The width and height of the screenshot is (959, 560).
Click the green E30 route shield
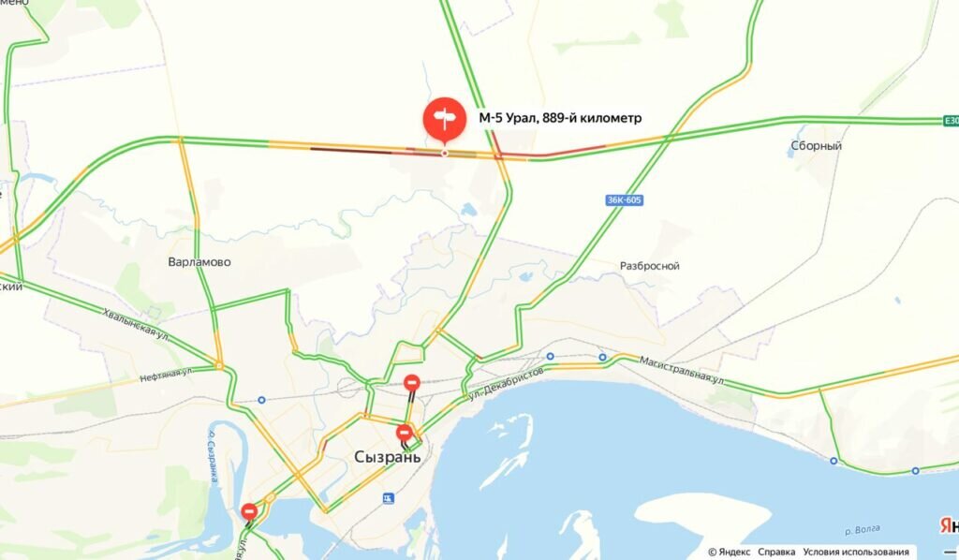(x=952, y=121)
